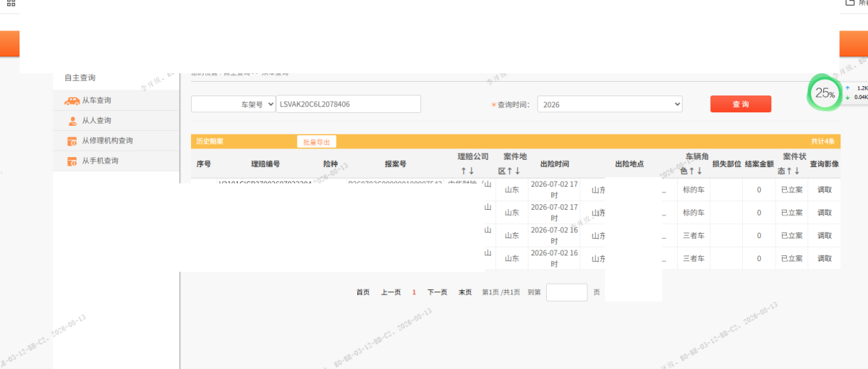Sort 车辆角色 column ascending with up arrow

691,171
